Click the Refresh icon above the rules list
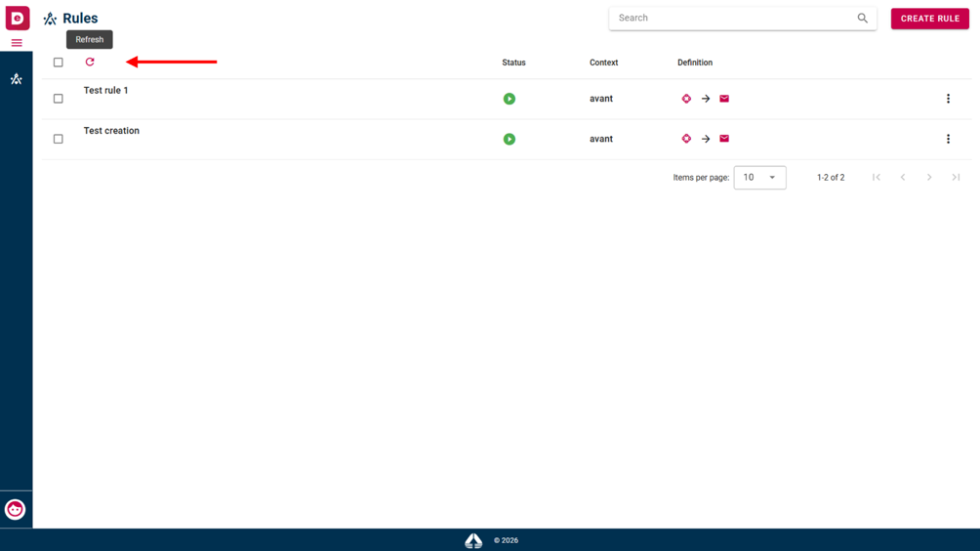The height and width of the screenshot is (551, 980). pyautogui.click(x=90, y=62)
